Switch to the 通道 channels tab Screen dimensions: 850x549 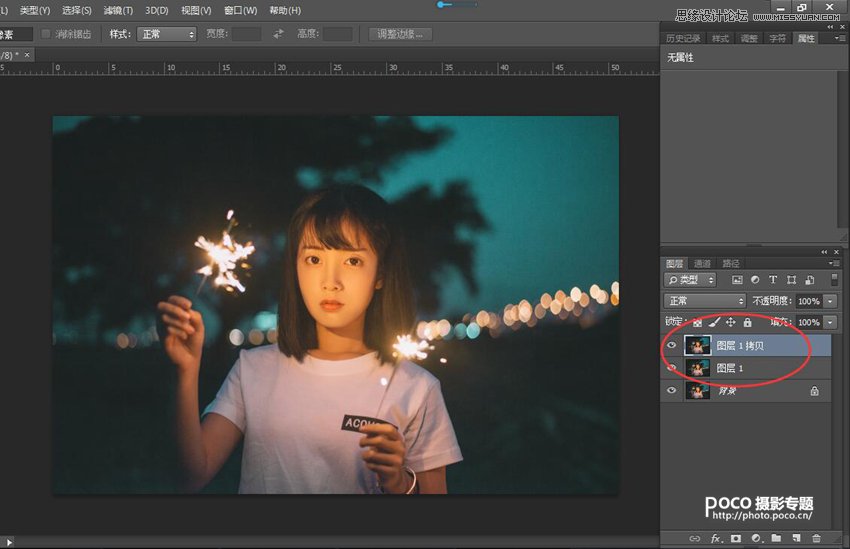tap(702, 264)
